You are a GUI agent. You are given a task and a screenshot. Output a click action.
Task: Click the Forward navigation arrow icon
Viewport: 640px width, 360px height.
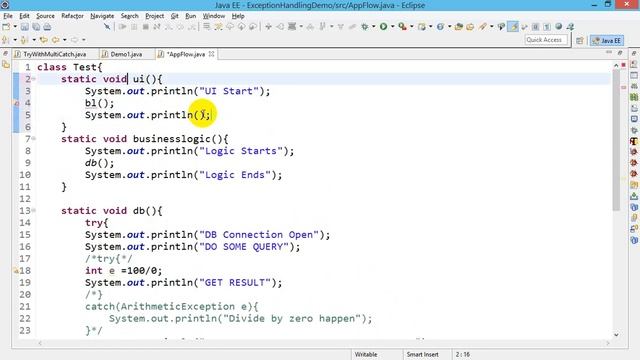point(74,40)
